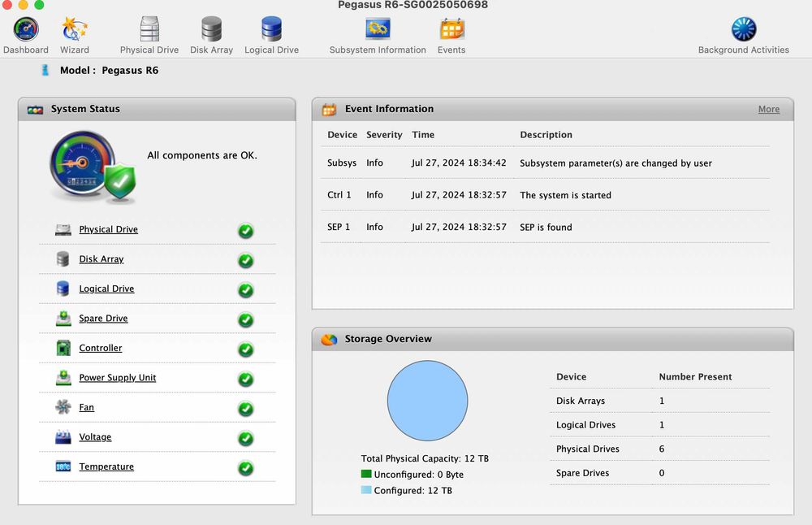Click the Unconfigured green legend swatch

366,474
